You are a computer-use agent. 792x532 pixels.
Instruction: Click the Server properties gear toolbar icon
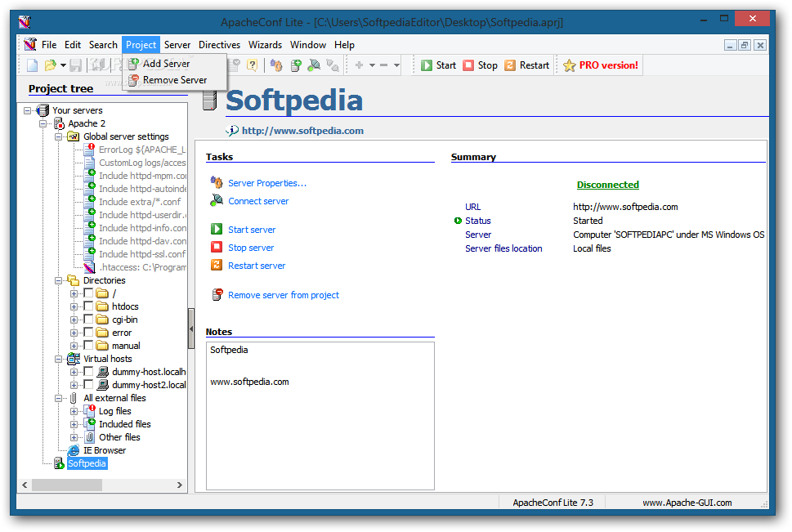(x=276, y=65)
